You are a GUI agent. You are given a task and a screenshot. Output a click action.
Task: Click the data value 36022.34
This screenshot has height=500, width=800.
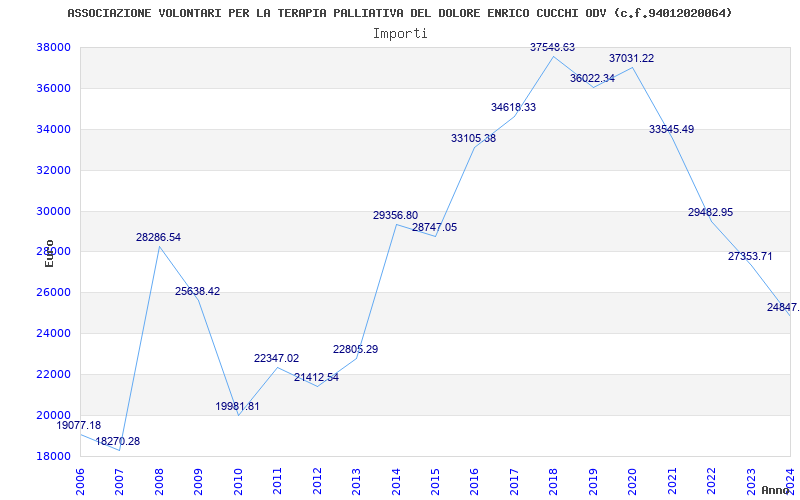point(592,79)
